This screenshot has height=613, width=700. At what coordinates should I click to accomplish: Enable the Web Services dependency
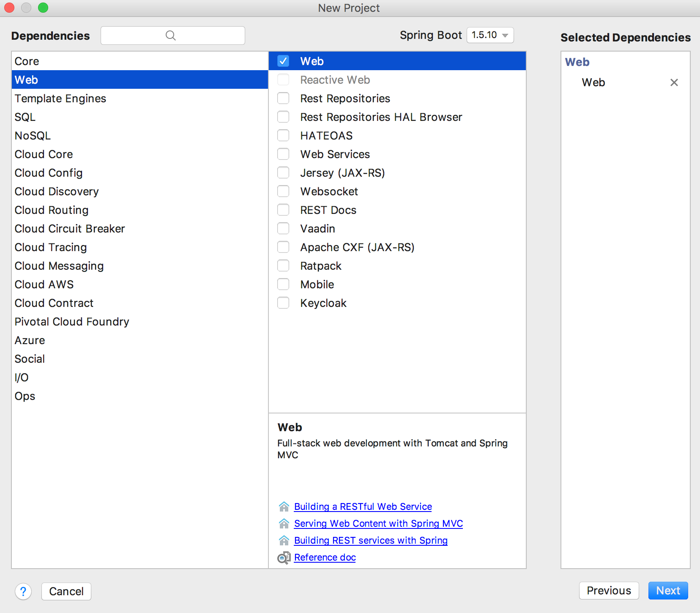point(283,154)
